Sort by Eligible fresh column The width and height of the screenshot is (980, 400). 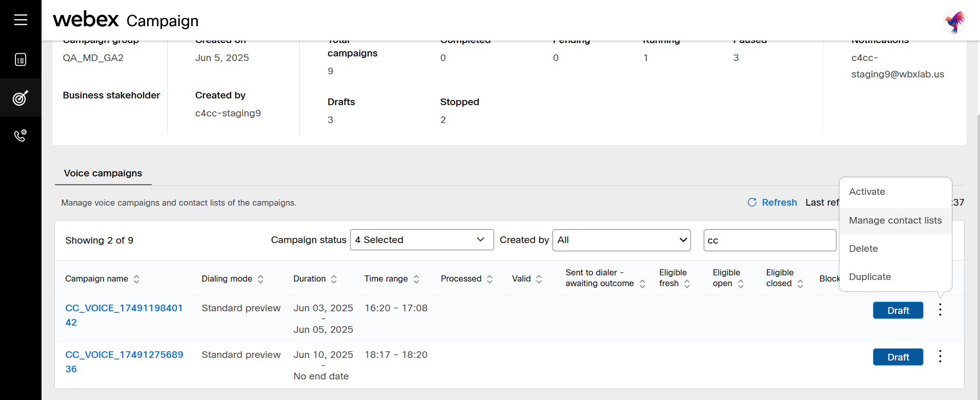tap(687, 284)
